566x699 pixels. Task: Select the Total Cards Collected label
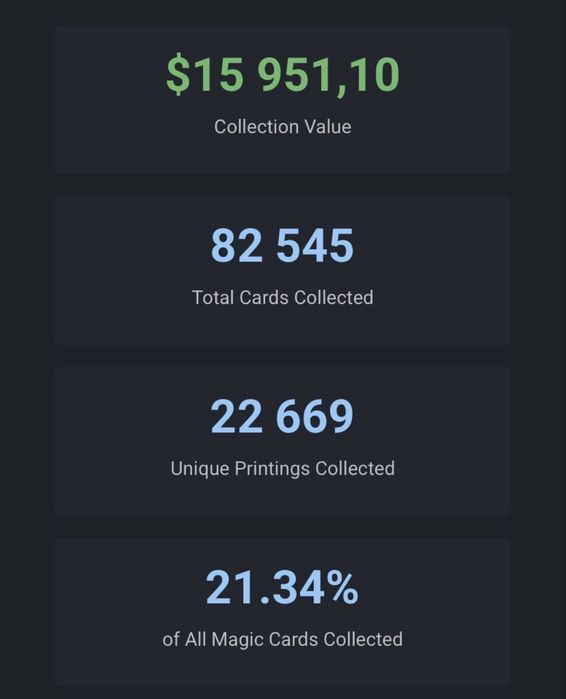[x=283, y=297]
